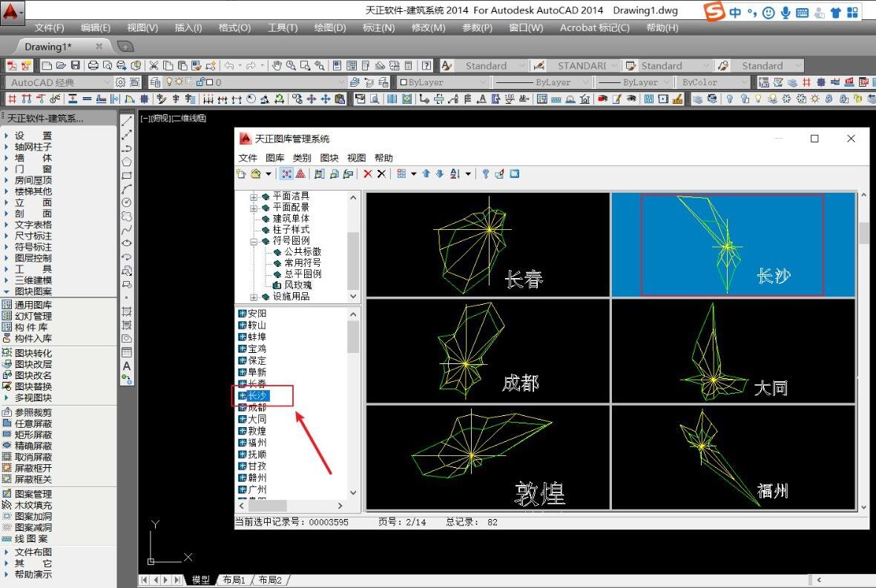Screen dimensions: 876x588
Task: Open the 视图 menu of the library window
Action: (356, 157)
